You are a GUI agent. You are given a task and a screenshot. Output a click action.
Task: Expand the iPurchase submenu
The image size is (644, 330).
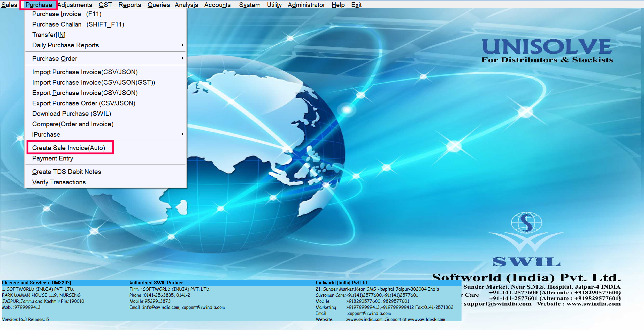pyautogui.click(x=106, y=135)
